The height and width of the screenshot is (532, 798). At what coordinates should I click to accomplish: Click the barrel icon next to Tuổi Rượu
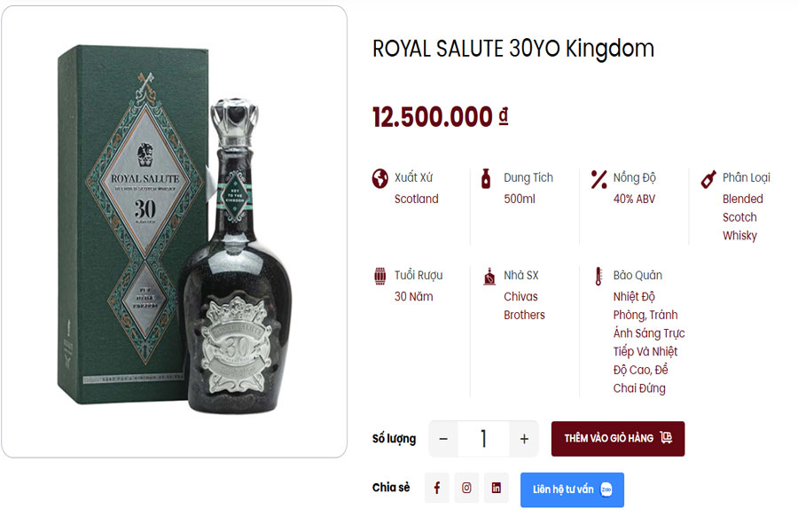pos(379,275)
